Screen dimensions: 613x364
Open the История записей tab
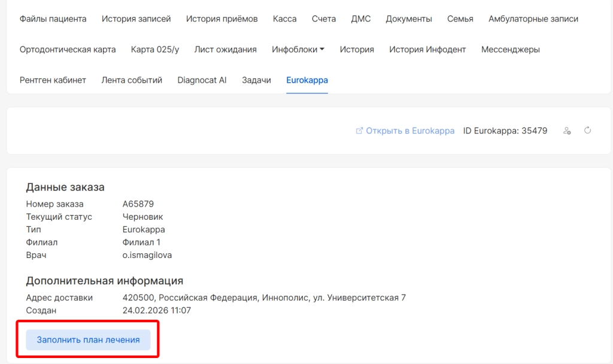136,19
